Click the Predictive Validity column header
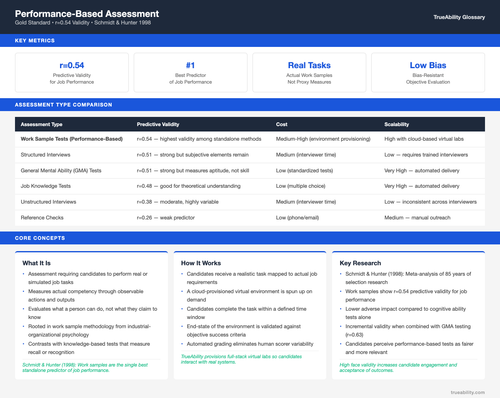The height and width of the screenshot is (398, 500). (158, 124)
